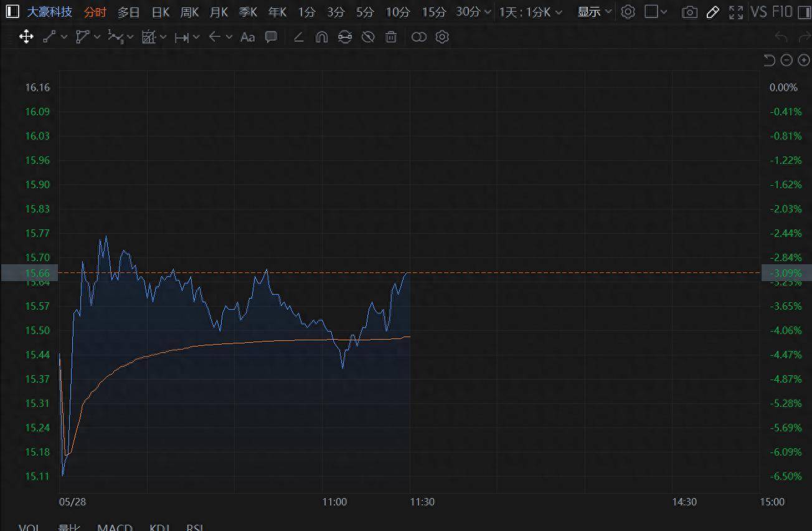The width and height of the screenshot is (812, 531).
Task: Toggle the left sidebar panel
Action: (x=12, y=11)
